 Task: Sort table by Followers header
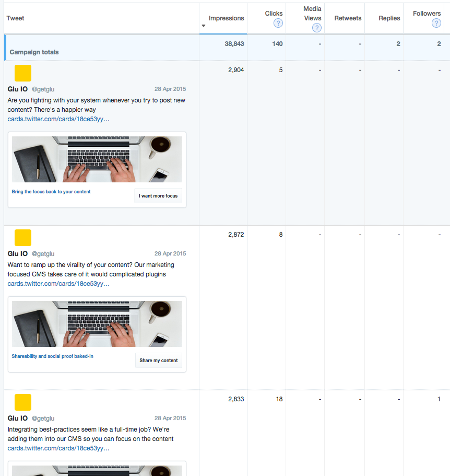point(427,14)
